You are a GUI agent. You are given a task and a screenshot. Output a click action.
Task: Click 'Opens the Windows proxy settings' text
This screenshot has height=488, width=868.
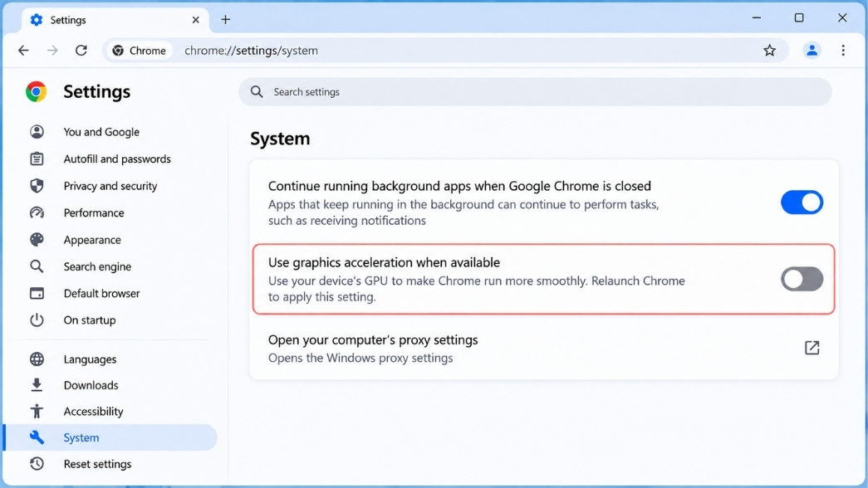(360, 358)
